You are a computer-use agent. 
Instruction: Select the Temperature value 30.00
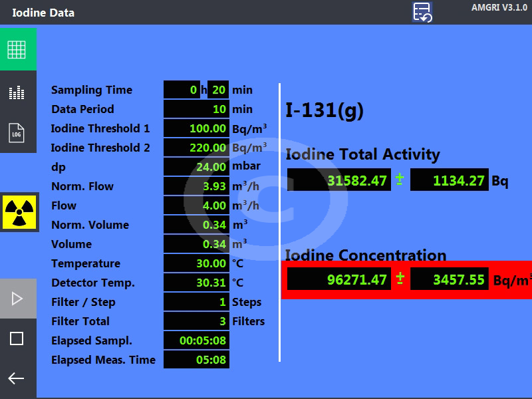click(x=196, y=263)
